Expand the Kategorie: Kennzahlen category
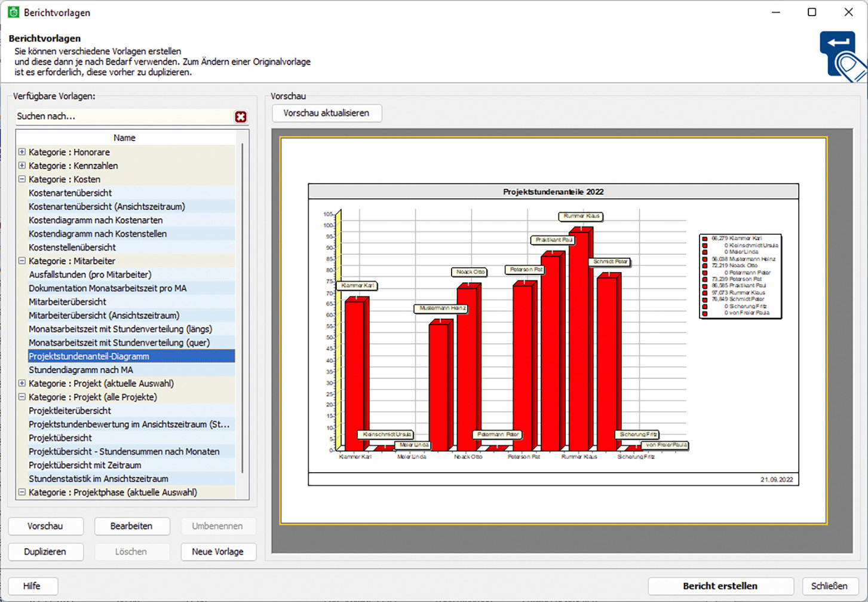The image size is (868, 602). tap(22, 166)
